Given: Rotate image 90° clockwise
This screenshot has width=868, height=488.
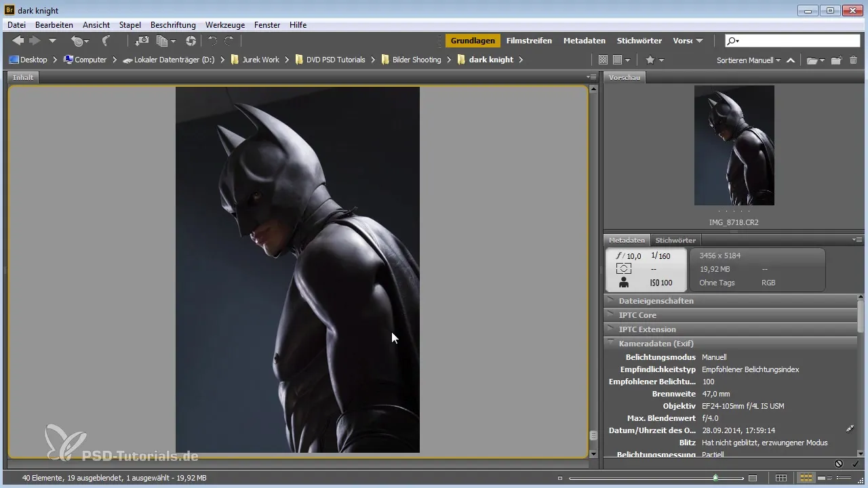Looking at the screenshot, I should tap(229, 41).
